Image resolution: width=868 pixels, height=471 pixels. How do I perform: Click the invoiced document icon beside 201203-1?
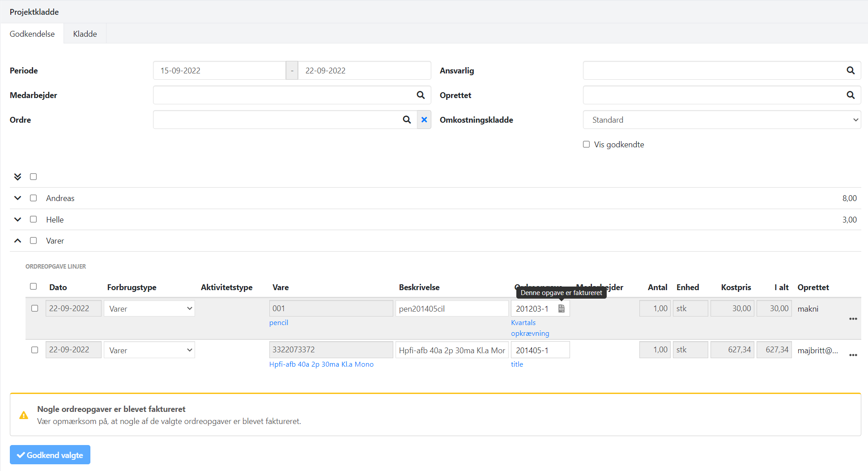pos(562,308)
